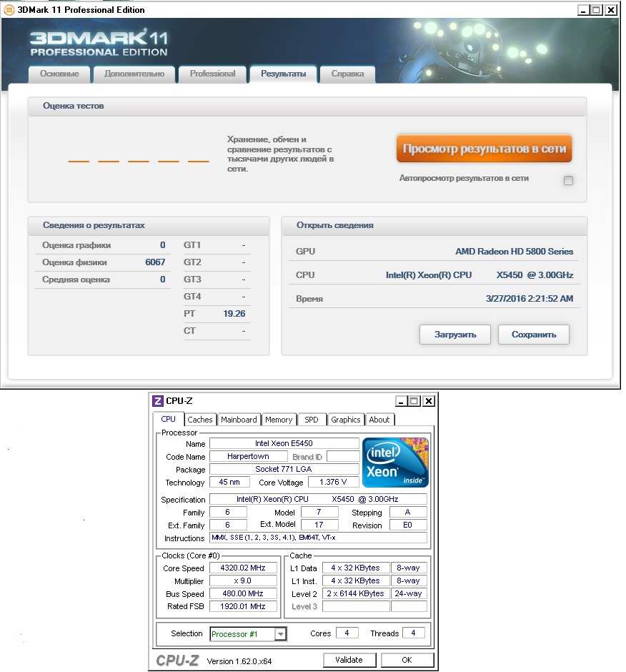Click the Загрузить button
The height and width of the screenshot is (672, 626).
click(455, 335)
